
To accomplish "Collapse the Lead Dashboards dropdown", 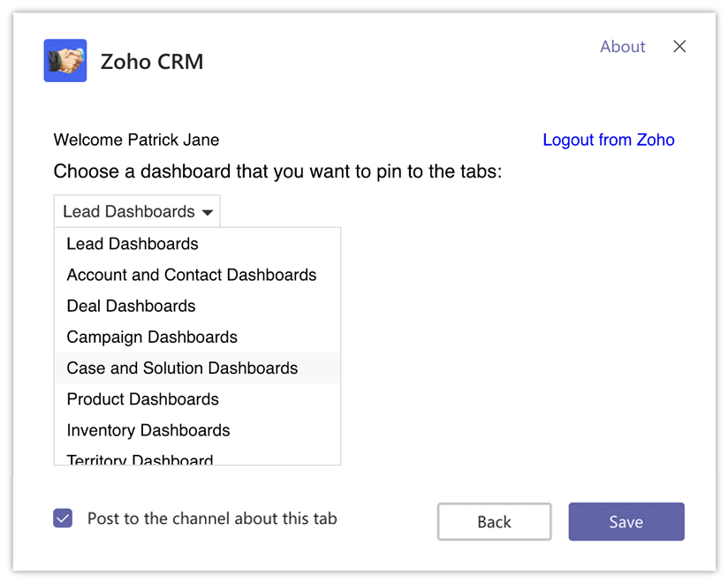I will 137,212.
